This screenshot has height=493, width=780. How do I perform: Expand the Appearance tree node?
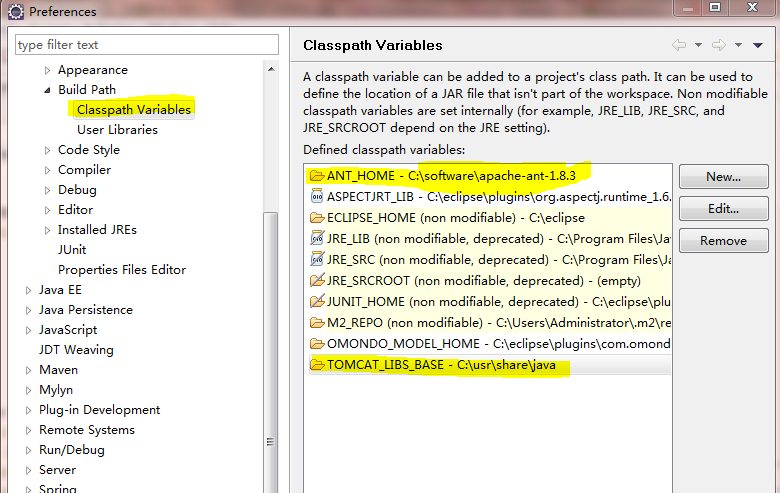pos(47,71)
